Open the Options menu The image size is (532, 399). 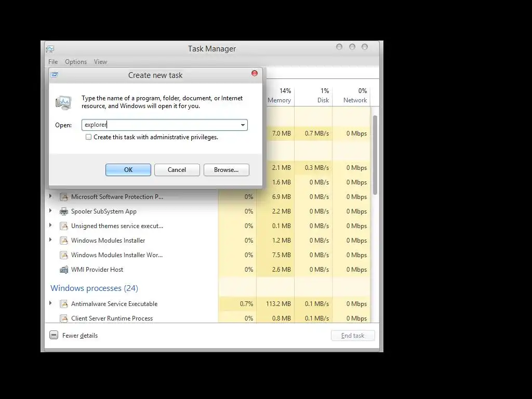(76, 62)
